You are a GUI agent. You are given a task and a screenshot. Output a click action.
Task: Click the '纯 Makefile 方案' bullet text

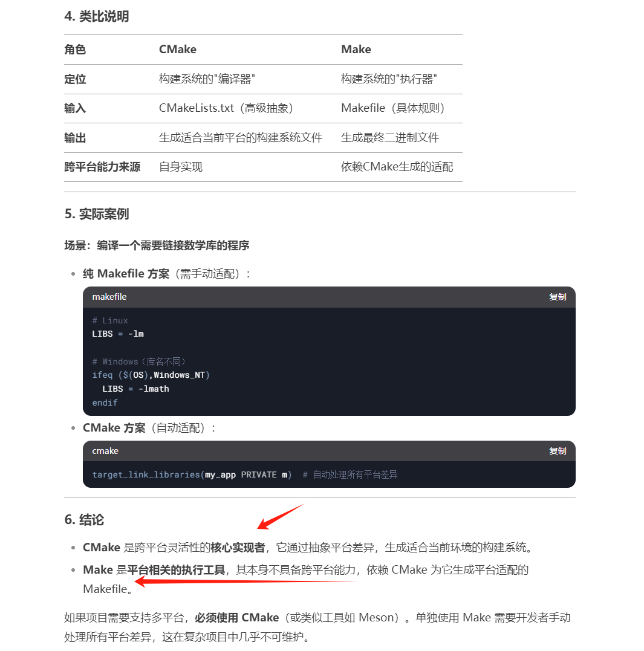coord(126,274)
